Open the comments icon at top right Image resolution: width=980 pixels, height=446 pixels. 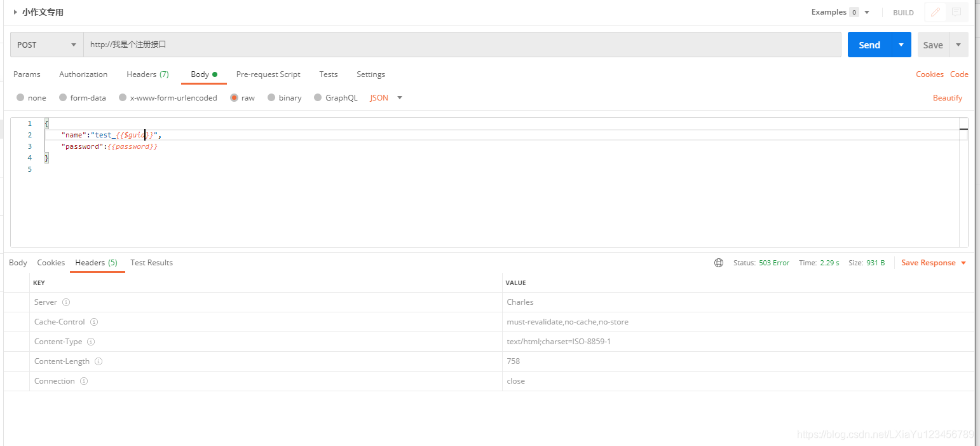click(x=956, y=12)
